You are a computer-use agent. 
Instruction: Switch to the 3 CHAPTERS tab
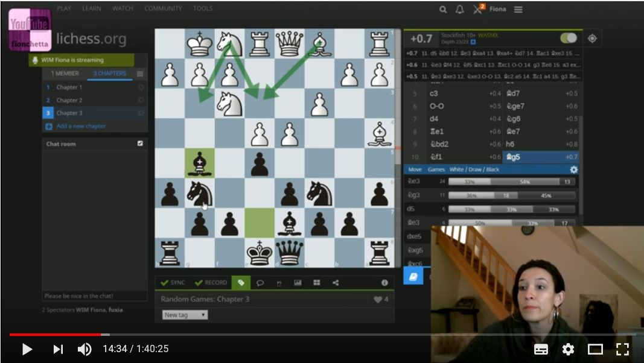(x=110, y=74)
